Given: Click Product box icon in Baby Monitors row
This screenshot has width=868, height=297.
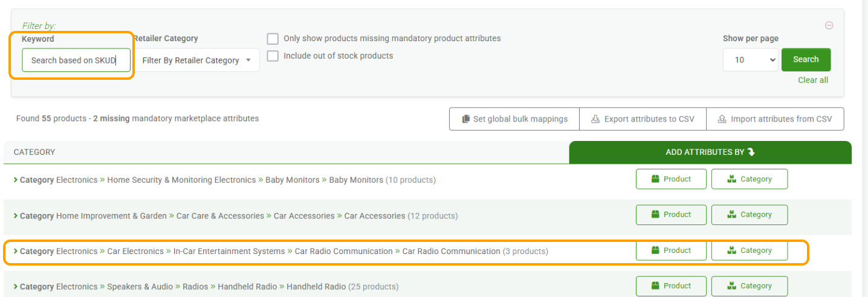Looking at the screenshot, I should pos(655,179).
